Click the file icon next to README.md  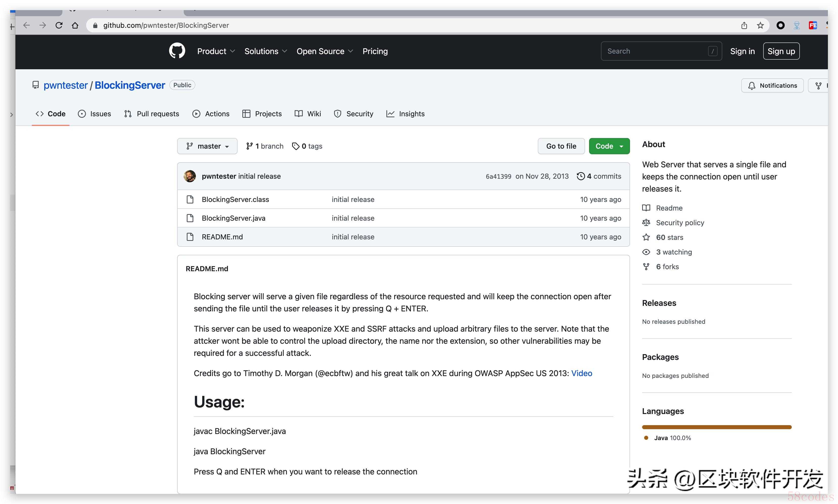click(x=190, y=237)
